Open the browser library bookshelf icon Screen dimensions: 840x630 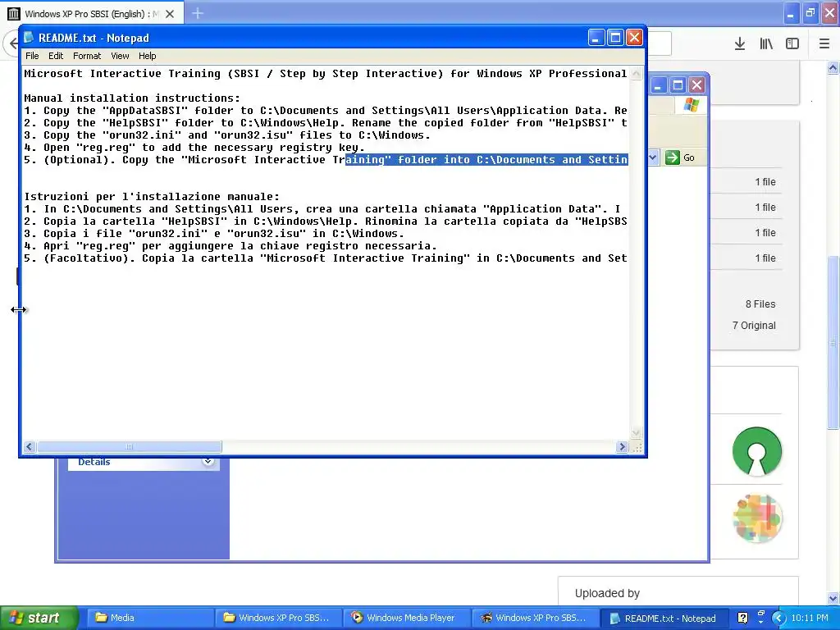(766, 44)
